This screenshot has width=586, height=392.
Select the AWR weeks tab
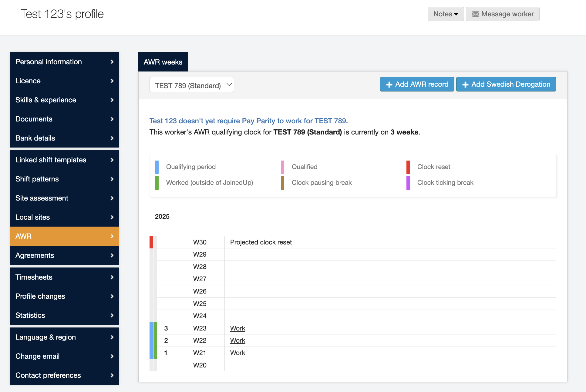(x=163, y=62)
